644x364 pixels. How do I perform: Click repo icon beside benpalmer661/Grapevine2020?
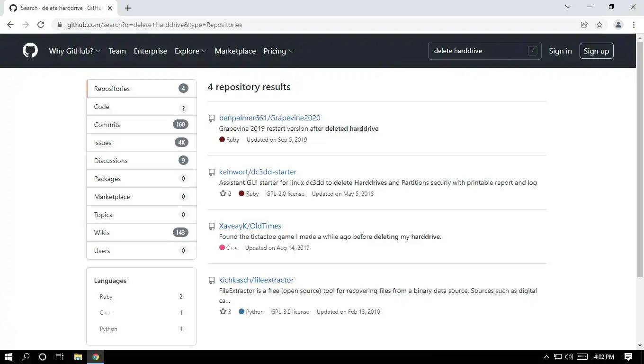[212, 118]
